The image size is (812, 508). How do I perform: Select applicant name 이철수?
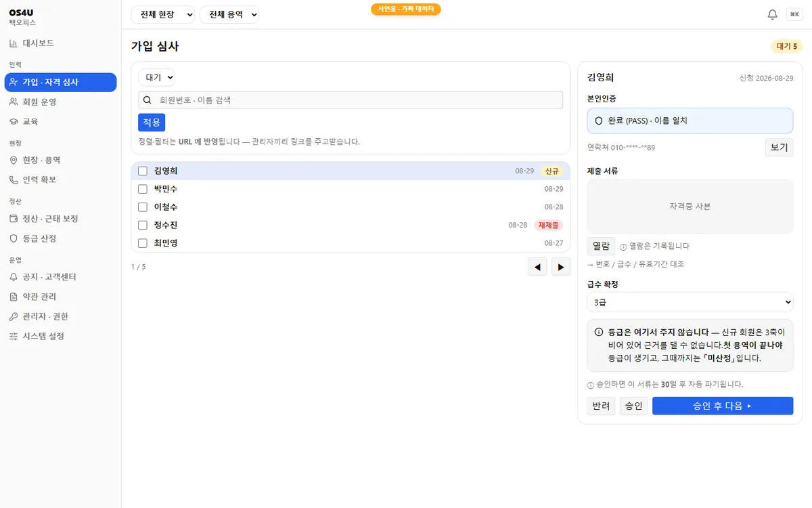click(166, 207)
